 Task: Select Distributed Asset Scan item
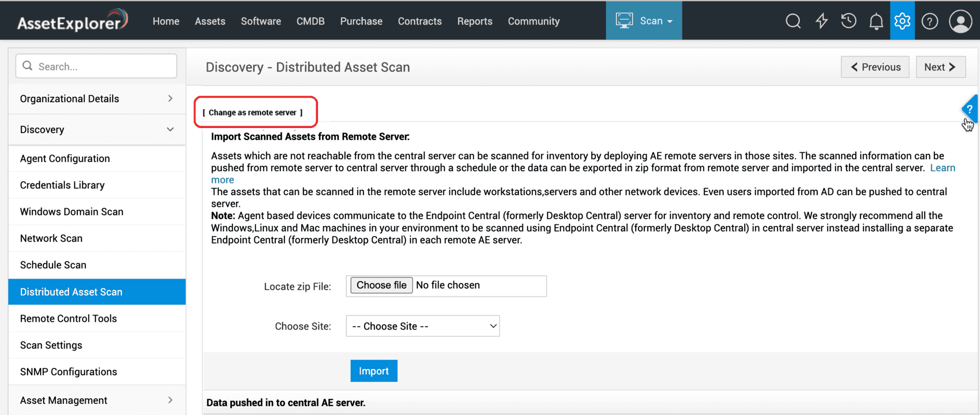click(x=97, y=292)
